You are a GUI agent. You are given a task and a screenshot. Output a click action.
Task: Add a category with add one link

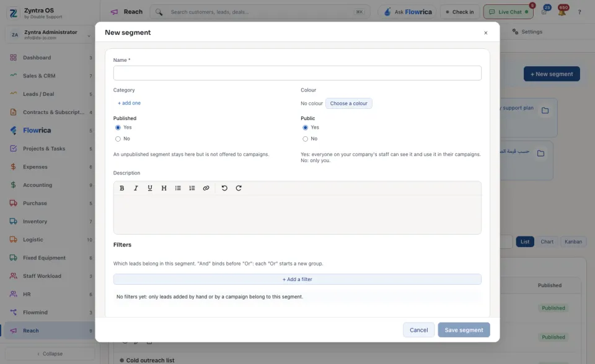(x=129, y=103)
